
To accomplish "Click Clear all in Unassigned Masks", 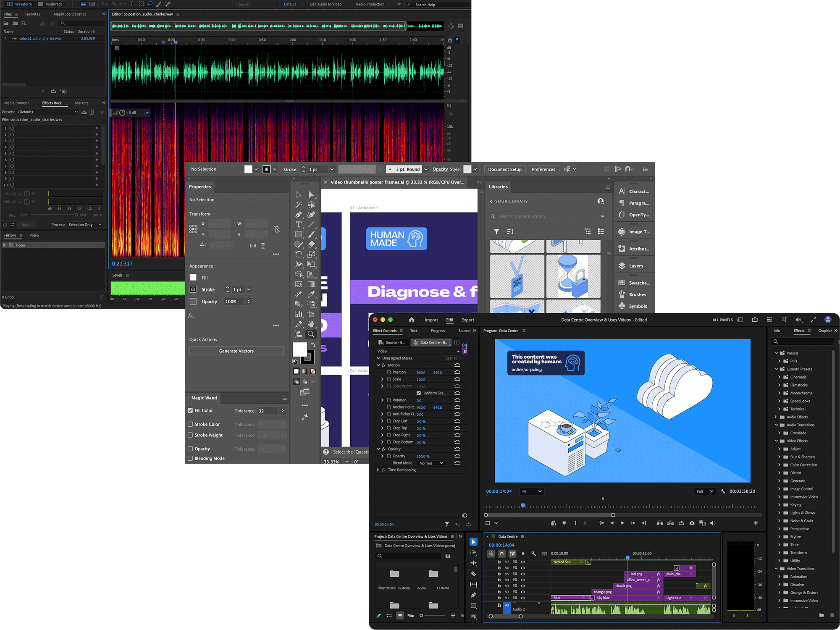I will click(x=451, y=359).
